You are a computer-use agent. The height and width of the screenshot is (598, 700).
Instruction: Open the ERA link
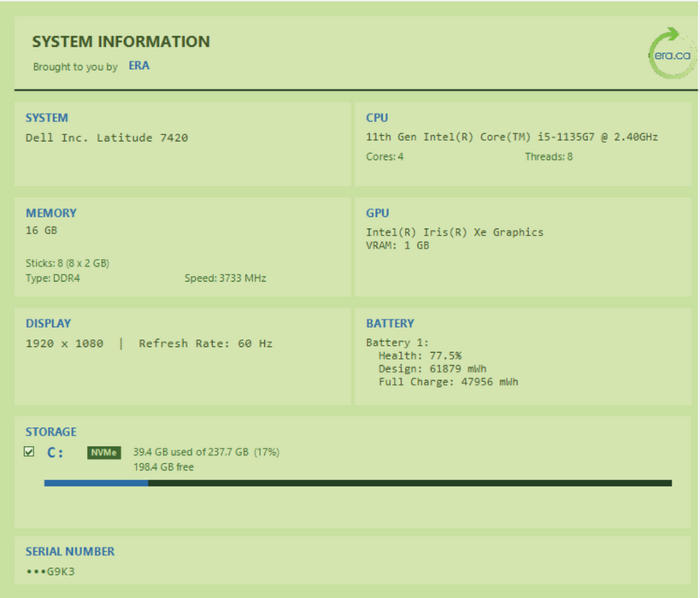coord(138,66)
